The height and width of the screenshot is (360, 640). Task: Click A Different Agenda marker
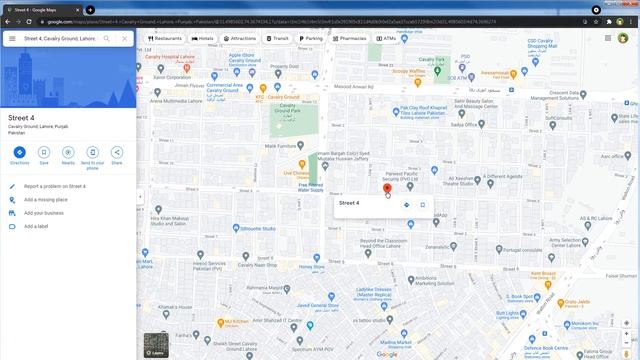491,184
